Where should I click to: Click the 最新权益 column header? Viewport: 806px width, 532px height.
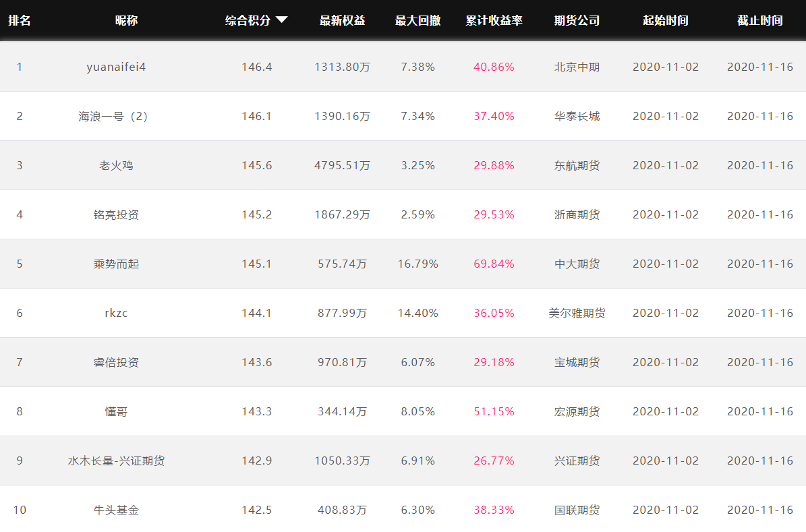point(343,20)
